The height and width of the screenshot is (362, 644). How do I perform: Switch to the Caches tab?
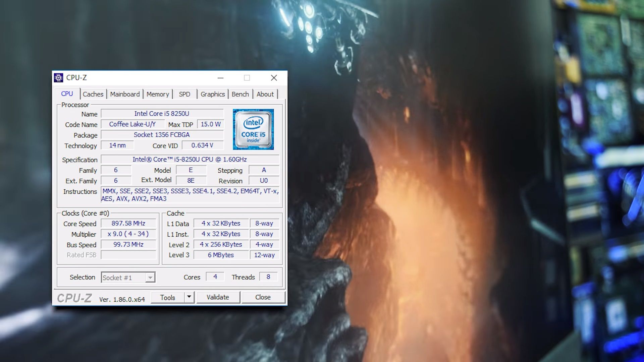click(93, 94)
